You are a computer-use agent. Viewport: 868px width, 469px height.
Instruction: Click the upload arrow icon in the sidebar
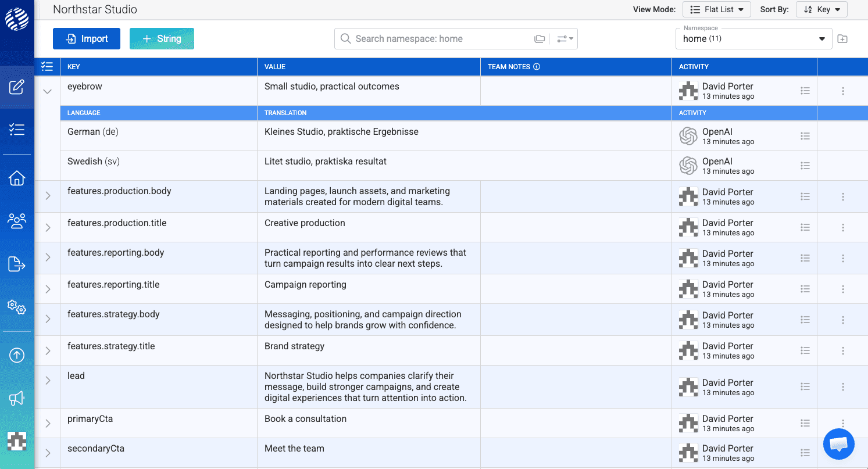click(17, 355)
